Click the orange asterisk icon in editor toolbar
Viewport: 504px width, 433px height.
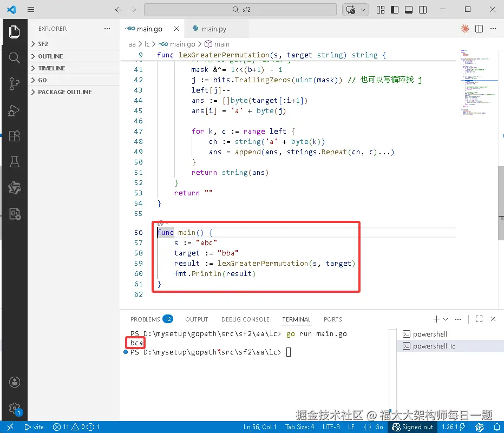(x=465, y=29)
